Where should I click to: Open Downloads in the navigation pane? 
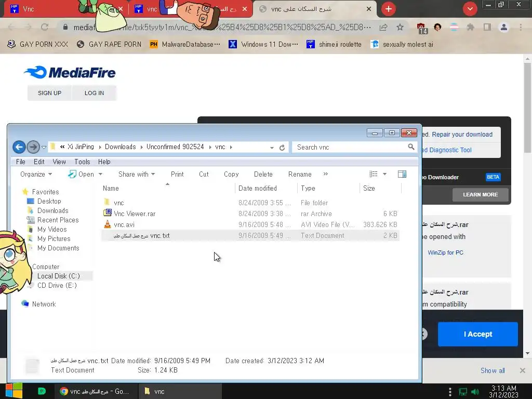pyautogui.click(x=52, y=211)
